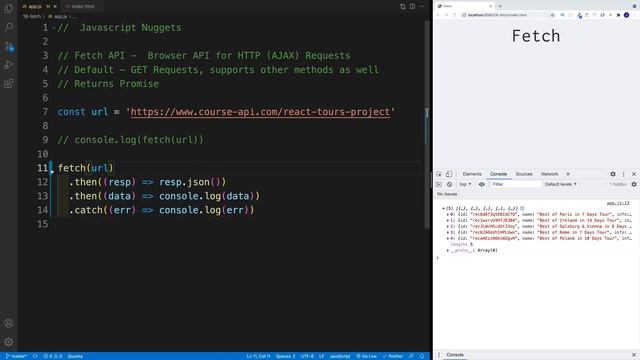Open the Manage gear in the activity bar
Viewport: 640px width, 360px height.
click(x=9, y=342)
